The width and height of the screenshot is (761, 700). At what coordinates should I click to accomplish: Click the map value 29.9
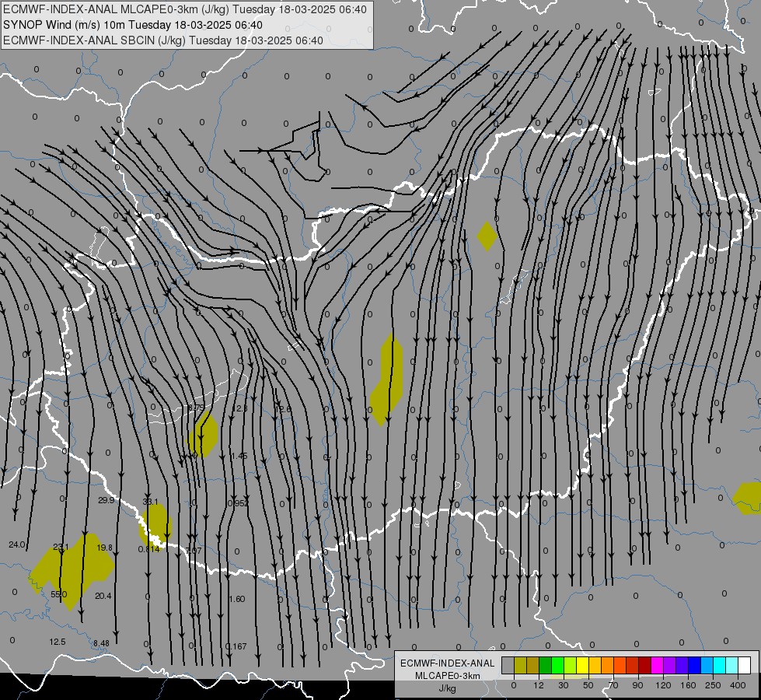[106, 500]
